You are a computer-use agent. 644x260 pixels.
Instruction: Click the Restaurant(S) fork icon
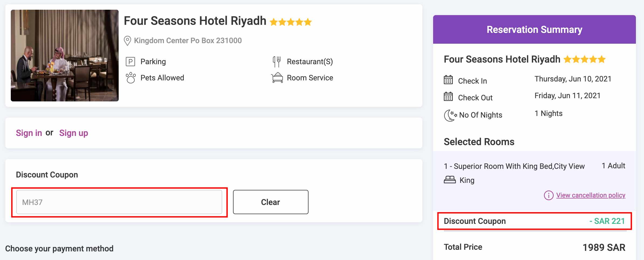277,61
